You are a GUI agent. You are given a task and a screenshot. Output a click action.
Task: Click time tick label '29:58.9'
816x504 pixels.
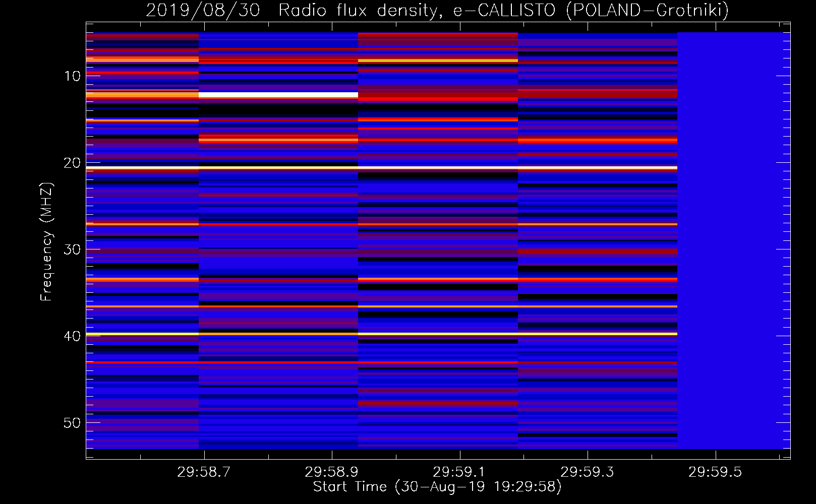click(x=332, y=472)
